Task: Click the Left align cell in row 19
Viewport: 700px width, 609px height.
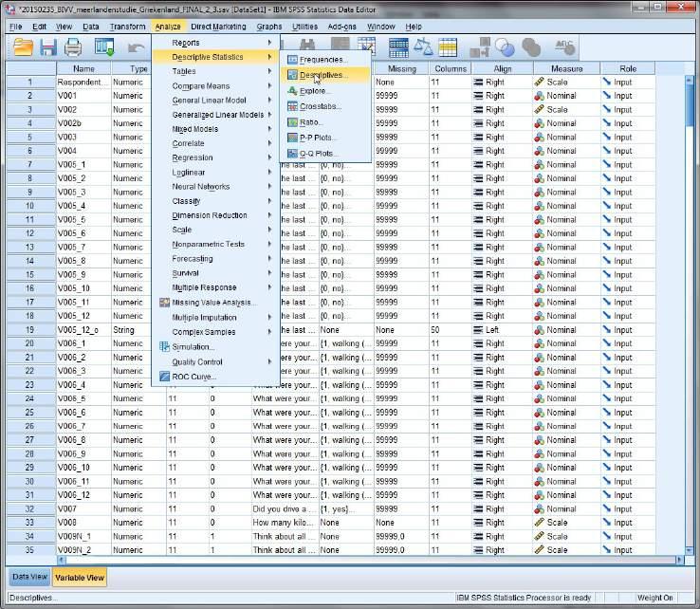Action: pos(503,330)
